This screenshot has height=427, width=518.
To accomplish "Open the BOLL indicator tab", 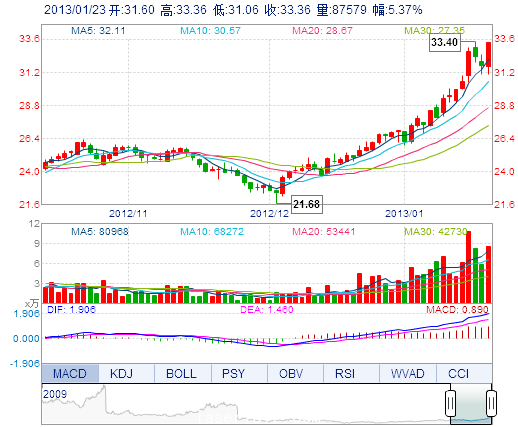I will 181,373.
